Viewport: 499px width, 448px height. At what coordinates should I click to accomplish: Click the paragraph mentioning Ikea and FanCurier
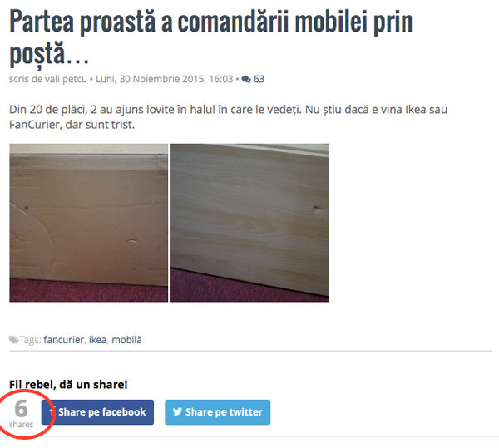point(228,117)
